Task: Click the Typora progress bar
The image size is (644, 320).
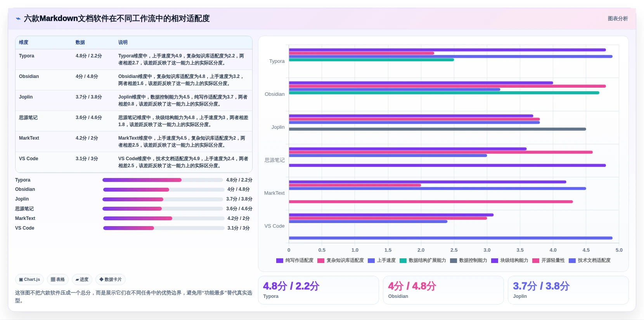Action: coord(163,180)
